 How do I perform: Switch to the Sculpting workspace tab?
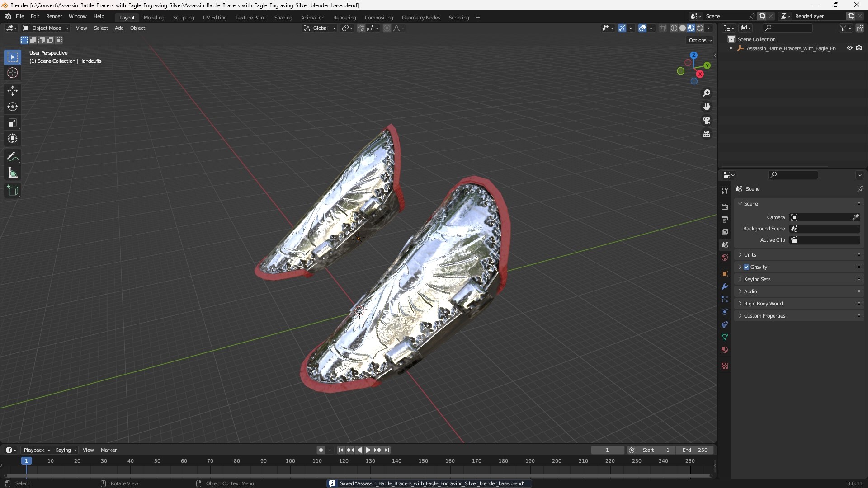[x=184, y=18]
